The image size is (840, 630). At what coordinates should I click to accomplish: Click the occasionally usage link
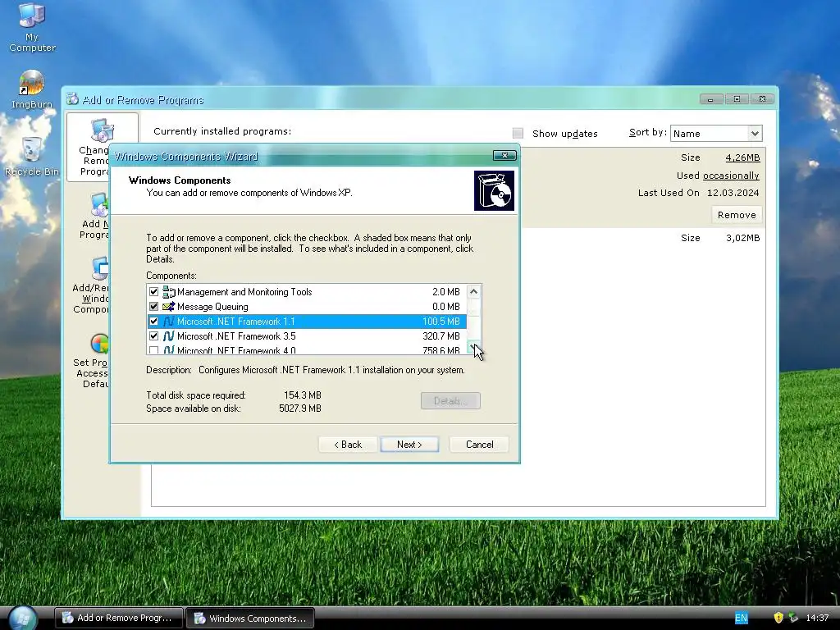coord(731,176)
